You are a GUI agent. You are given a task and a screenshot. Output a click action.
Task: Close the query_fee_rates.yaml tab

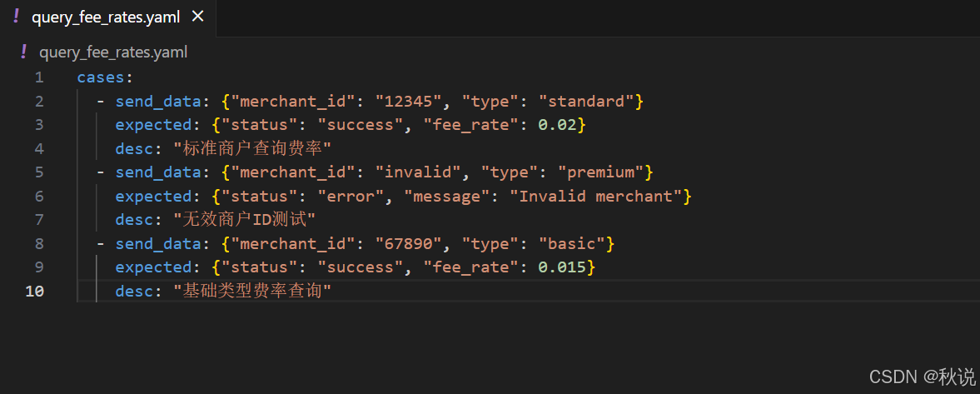click(197, 17)
